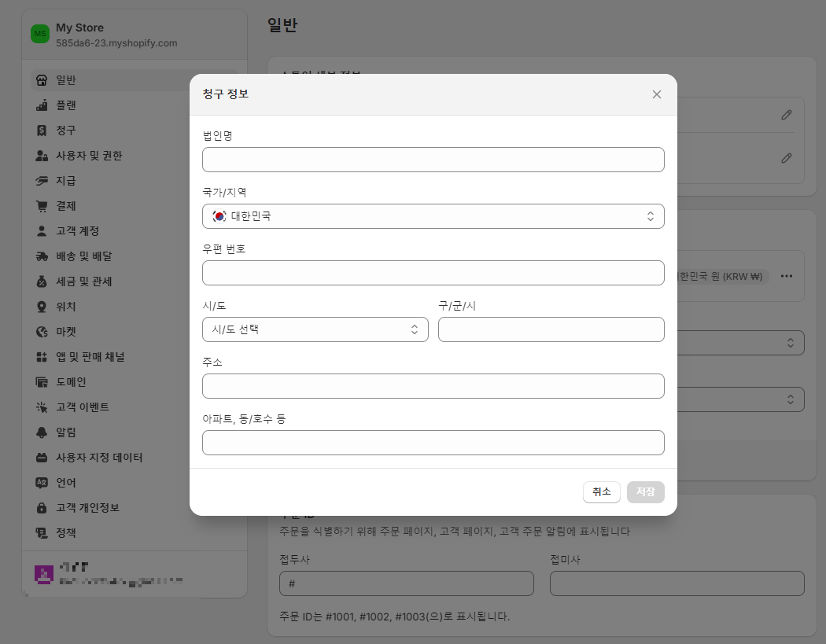The width and height of the screenshot is (826, 644).
Task: Click the 접두사 field containing #
Action: (x=407, y=583)
